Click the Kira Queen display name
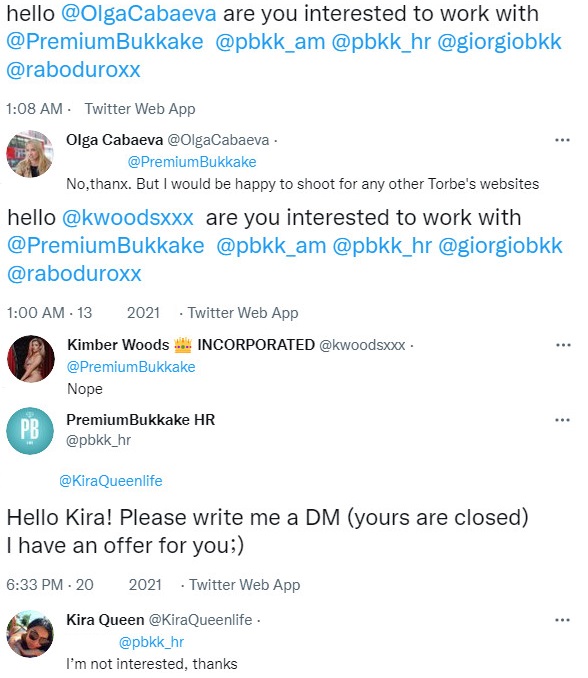Screen dimensions: 588x678 tap(105, 620)
